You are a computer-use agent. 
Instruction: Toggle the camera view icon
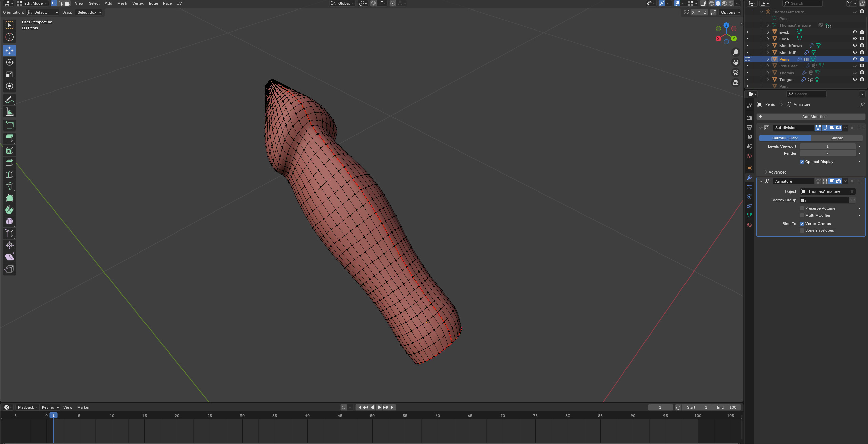pos(735,73)
